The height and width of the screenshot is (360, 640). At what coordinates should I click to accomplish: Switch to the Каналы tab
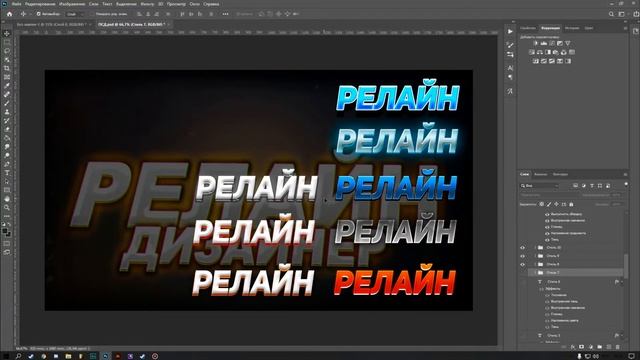click(x=540, y=174)
